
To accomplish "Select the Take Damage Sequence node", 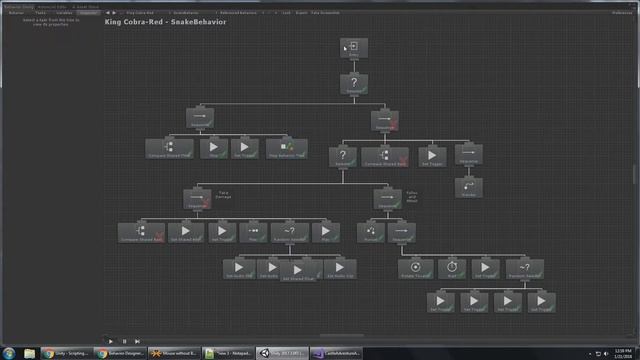I will [197, 199].
